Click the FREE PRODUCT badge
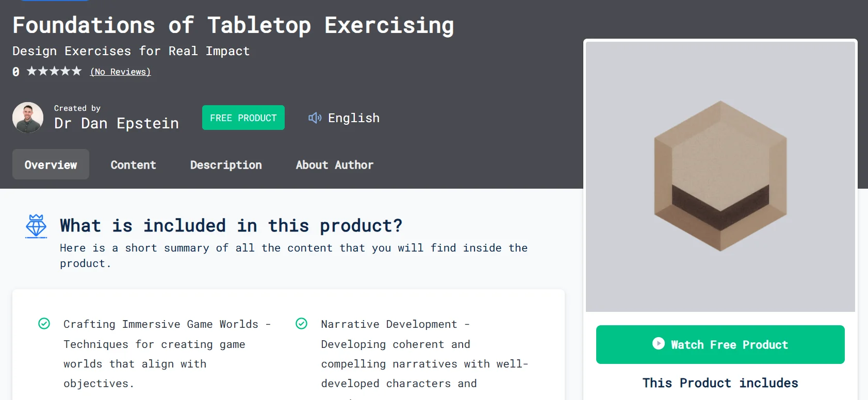The height and width of the screenshot is (400, 868). pyautogui.click(x=243, y=118)
